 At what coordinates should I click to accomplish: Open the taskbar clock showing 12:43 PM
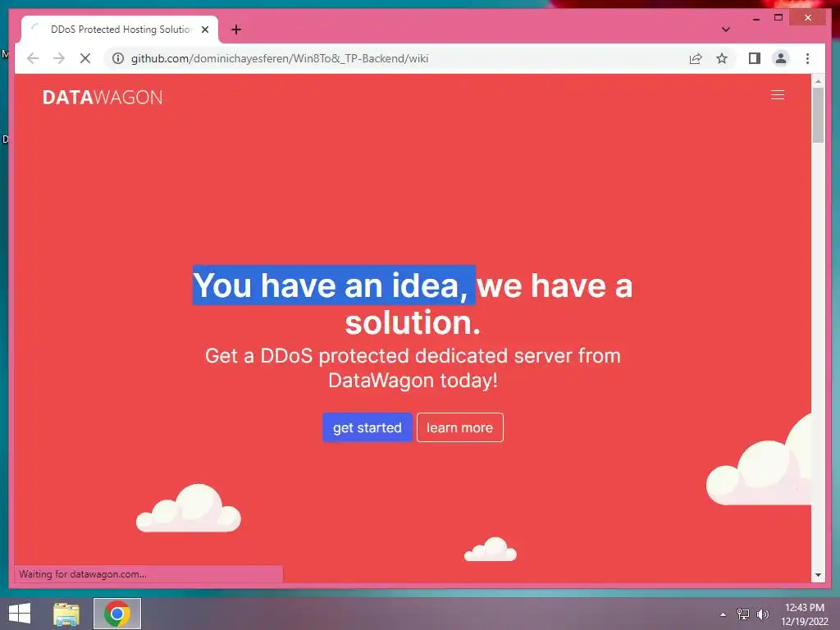[805, 614]
